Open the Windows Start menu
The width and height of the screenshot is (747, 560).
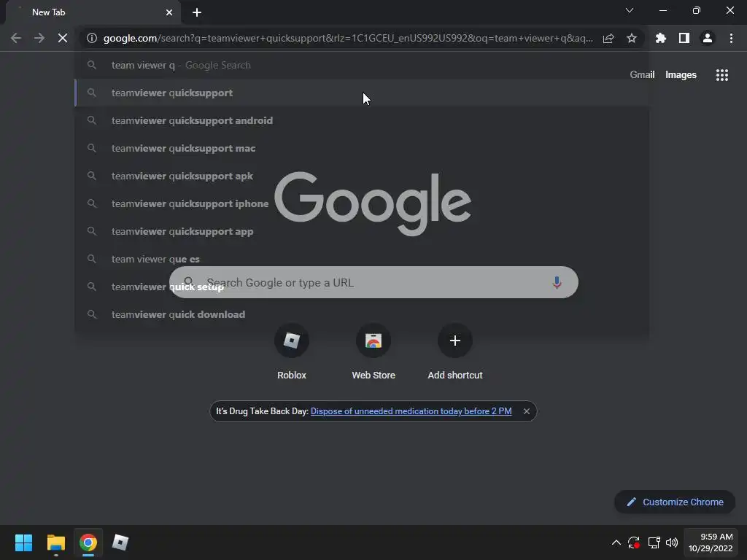tap(23, 542)
